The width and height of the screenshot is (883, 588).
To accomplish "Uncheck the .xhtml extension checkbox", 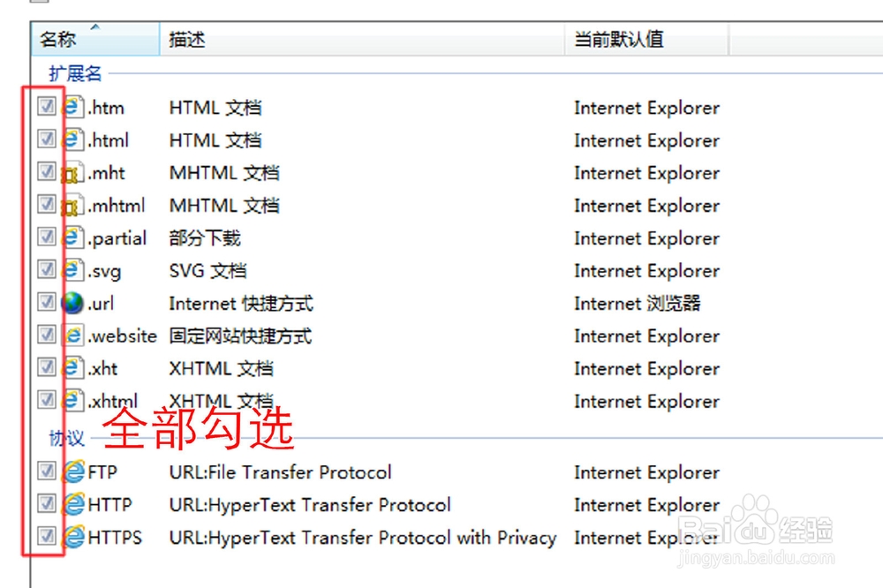I will click(x=47, y=399).
